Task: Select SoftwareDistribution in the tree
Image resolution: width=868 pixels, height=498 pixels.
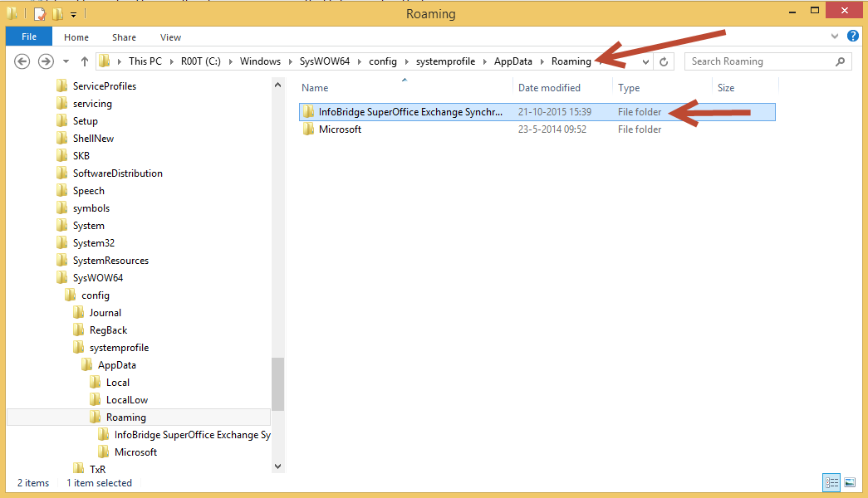Action: (x=117, y=173)
